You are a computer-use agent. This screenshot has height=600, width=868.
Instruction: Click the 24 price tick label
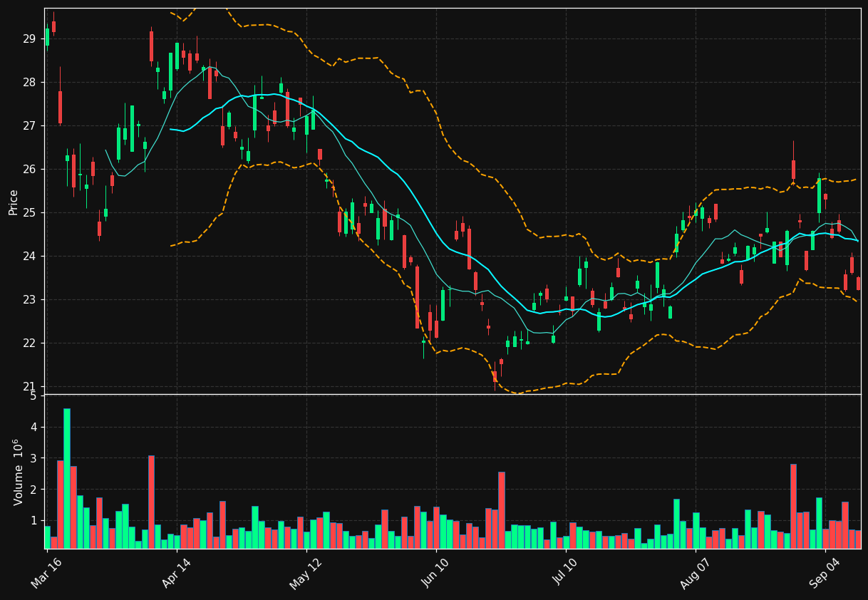point(29,256)
